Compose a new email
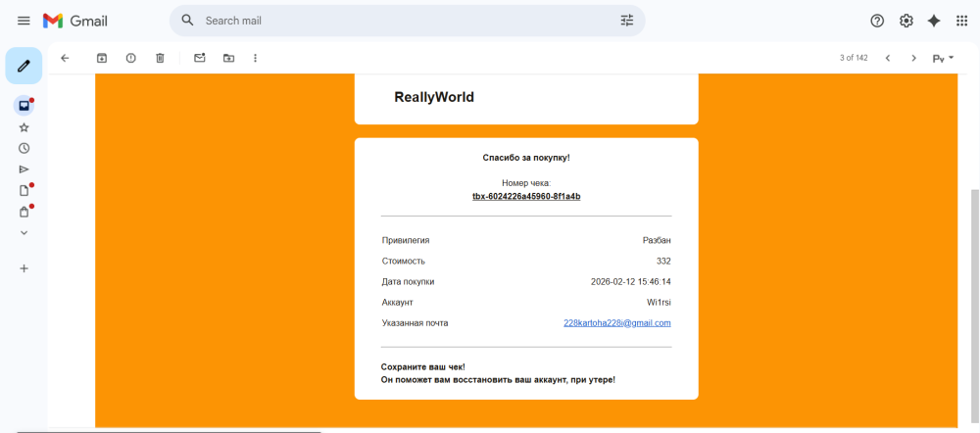The image size is (980, 433). coord(24,66)
